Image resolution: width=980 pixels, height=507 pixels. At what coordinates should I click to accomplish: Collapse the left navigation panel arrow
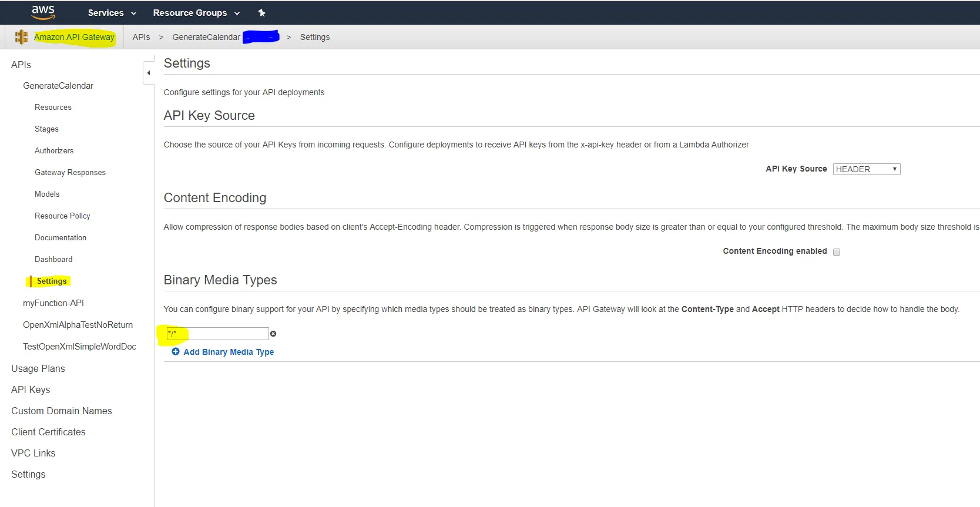[x=149, y=73]
